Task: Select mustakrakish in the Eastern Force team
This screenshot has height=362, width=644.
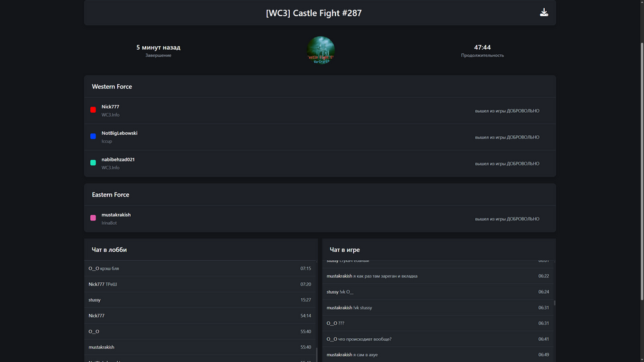Action: 116,215
